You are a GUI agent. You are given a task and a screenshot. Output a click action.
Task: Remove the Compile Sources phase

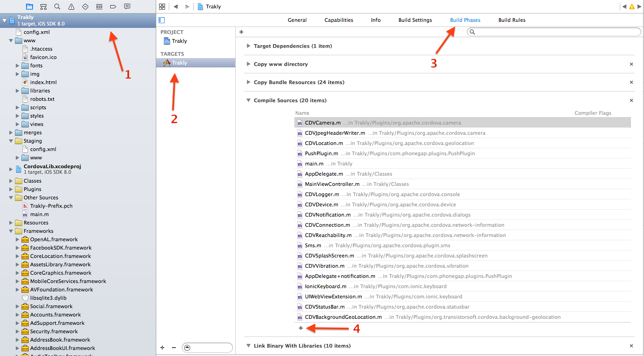tap(631, 100)
